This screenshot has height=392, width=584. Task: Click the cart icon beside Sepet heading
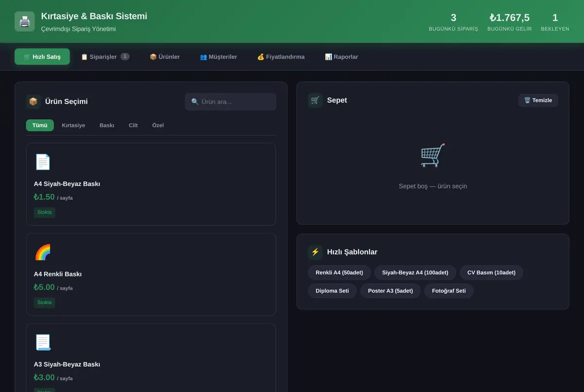tap(315, 100)
